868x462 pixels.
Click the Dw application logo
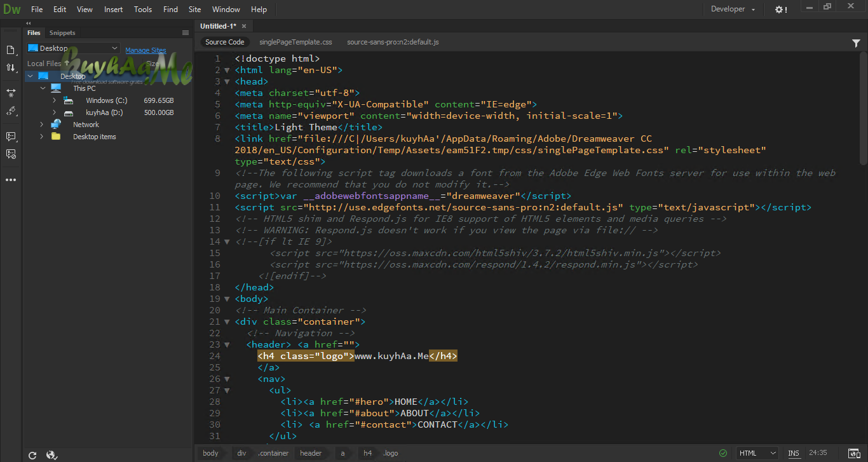pyautogui.click(x=11, y=9)
